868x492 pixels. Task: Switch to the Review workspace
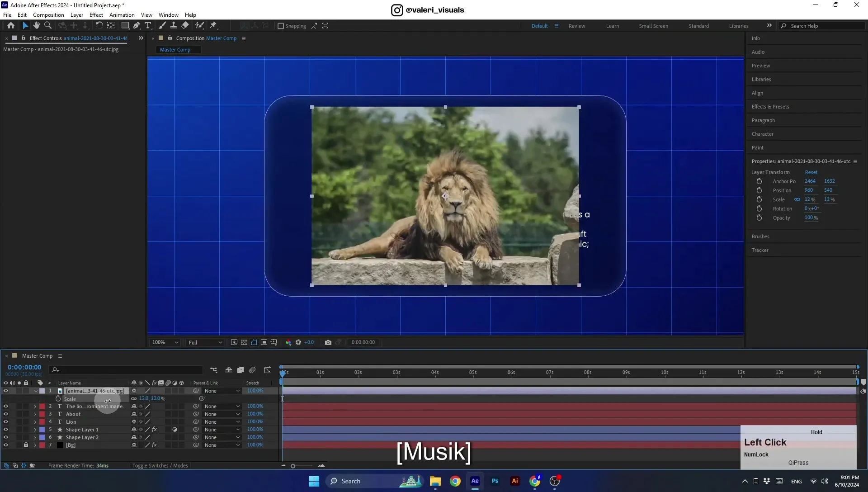(577, 26)
